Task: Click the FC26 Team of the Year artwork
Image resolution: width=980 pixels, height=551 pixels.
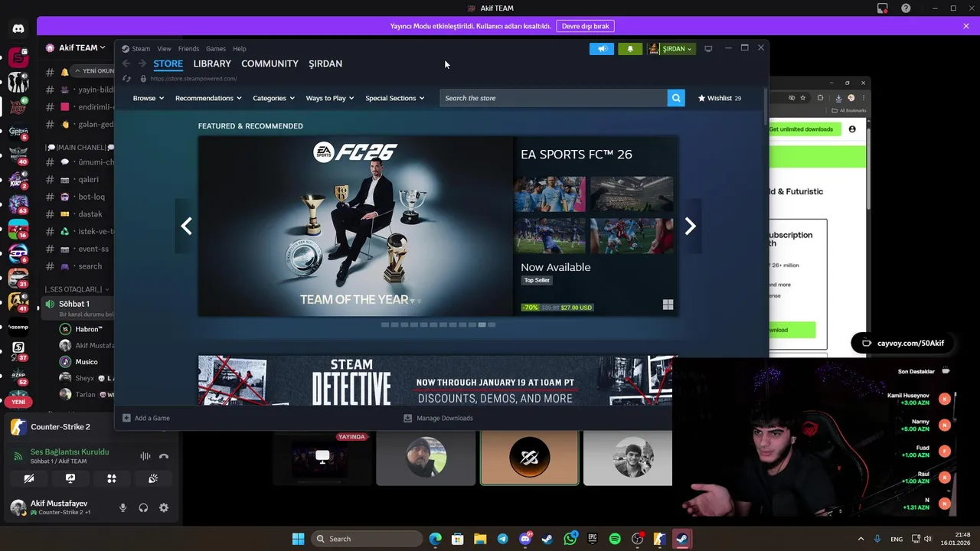Action: [x=356, y=226]
